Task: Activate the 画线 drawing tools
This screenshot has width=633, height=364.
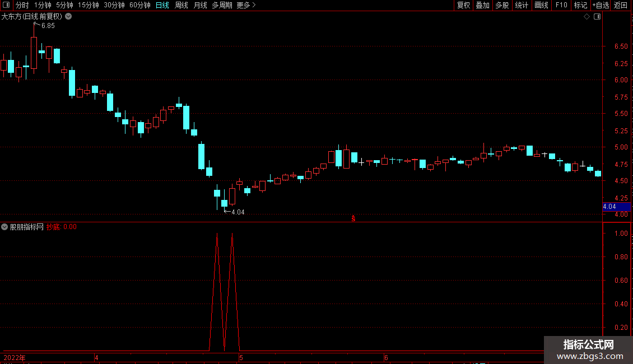Action: 541,5
